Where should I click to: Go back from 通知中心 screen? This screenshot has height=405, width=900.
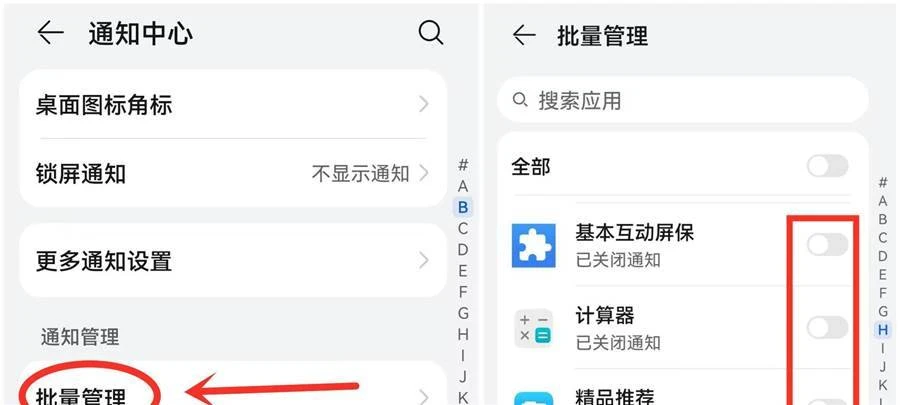(50, 33)
